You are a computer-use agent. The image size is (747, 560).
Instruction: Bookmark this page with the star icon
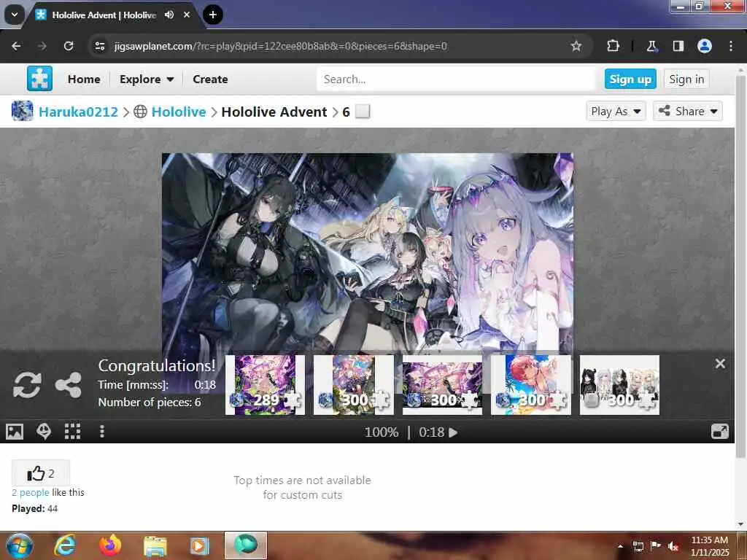576,46
